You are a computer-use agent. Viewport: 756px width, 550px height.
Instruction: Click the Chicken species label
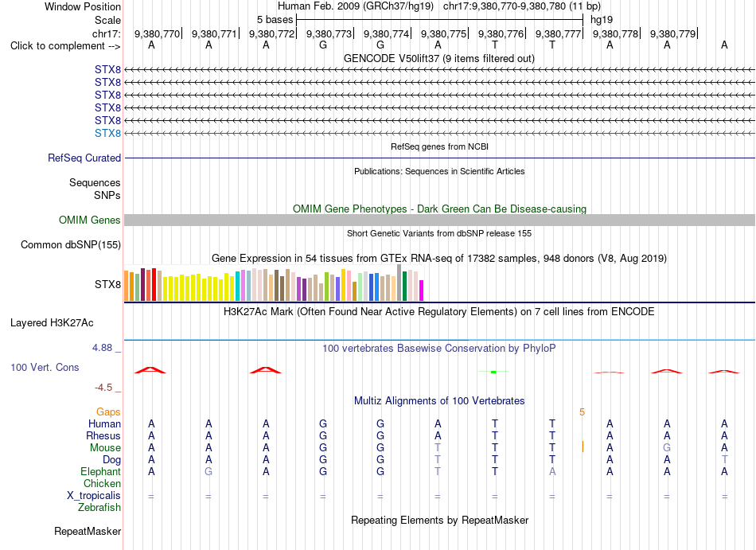102,483
